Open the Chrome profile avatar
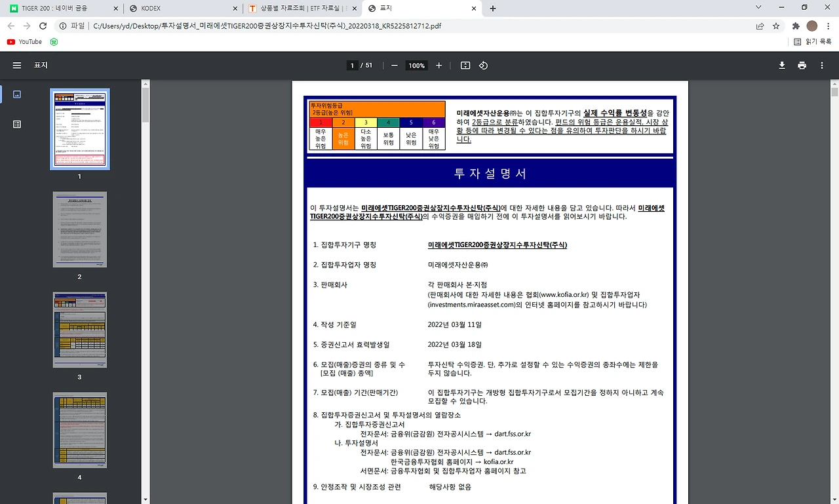This screenshot has height=504, width=839. [812, 26]
